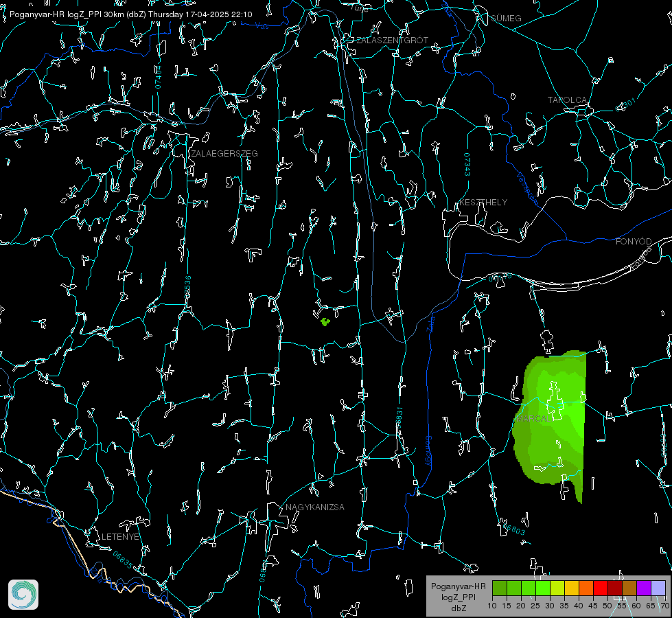Select the 60–65 dBZ purple swatch
Viewport: 672px width, 618px height.
coord(643,588)
